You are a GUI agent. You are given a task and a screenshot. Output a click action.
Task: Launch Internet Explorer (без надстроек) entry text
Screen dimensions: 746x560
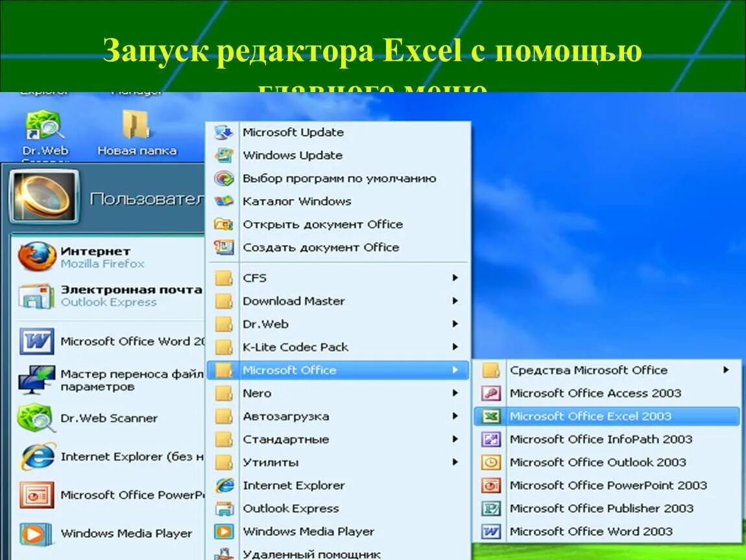click(132, 457)
